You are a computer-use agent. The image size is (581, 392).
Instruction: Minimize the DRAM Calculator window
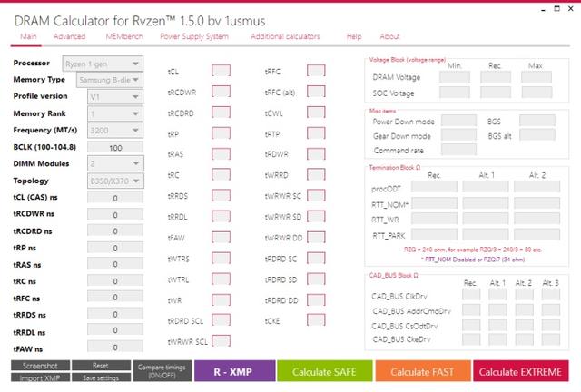[x=543, y=9]
